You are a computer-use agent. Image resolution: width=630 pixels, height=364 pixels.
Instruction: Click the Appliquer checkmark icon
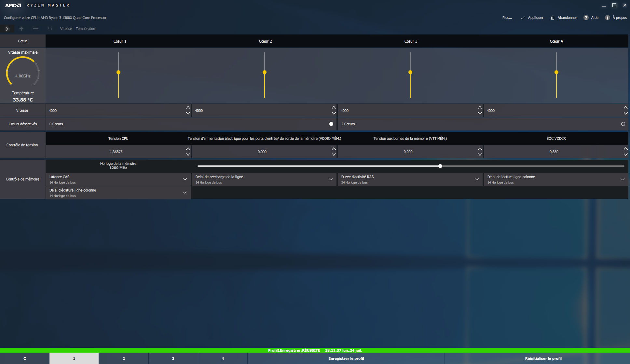523,18
